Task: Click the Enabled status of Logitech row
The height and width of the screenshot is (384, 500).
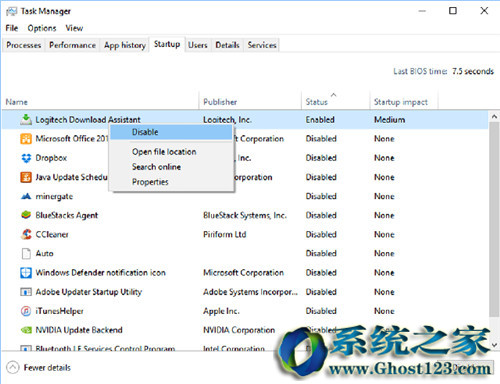Action: pos(320,120)
